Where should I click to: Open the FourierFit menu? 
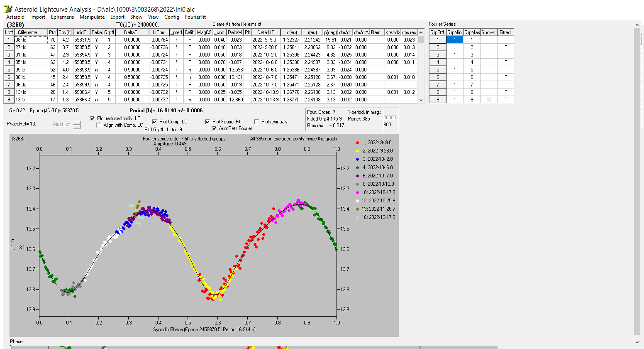click(x=195, y=17)
